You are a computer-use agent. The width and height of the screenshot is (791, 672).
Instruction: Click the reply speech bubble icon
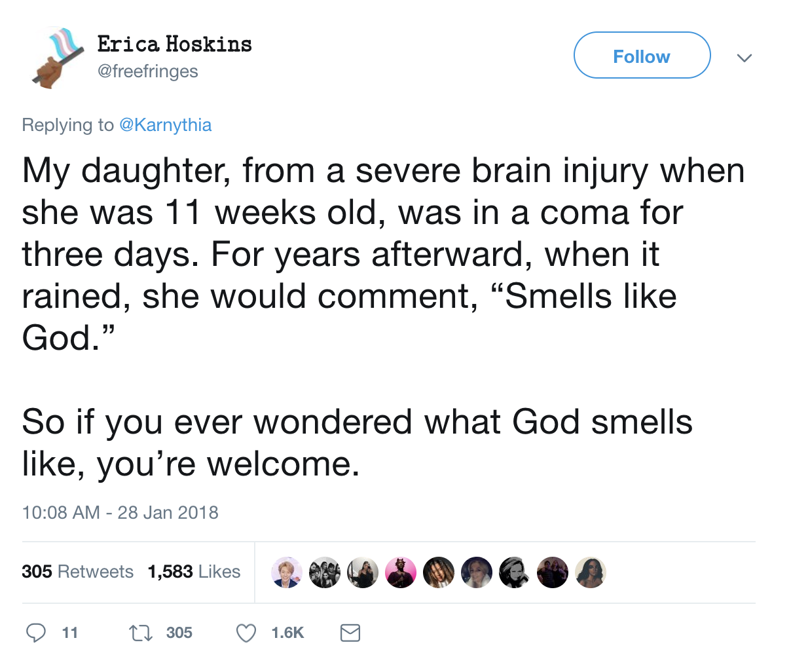point(36,633)
